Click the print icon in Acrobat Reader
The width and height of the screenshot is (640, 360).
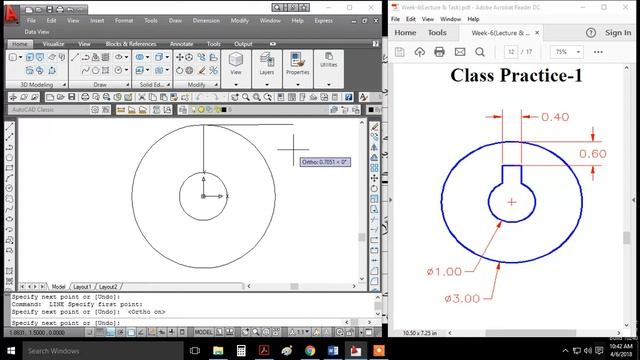[439, 52]
